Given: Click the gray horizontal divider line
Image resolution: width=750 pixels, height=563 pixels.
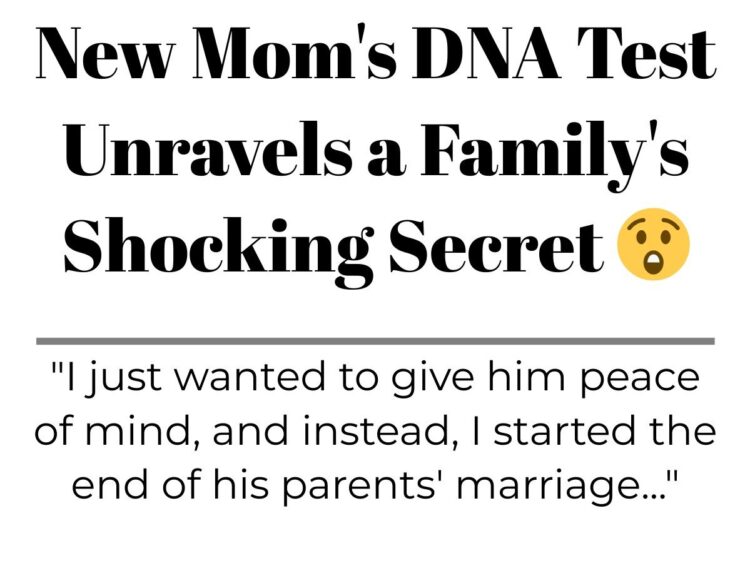Looking at the screenshot, I should pyautogui.click(x=375, y=341).
